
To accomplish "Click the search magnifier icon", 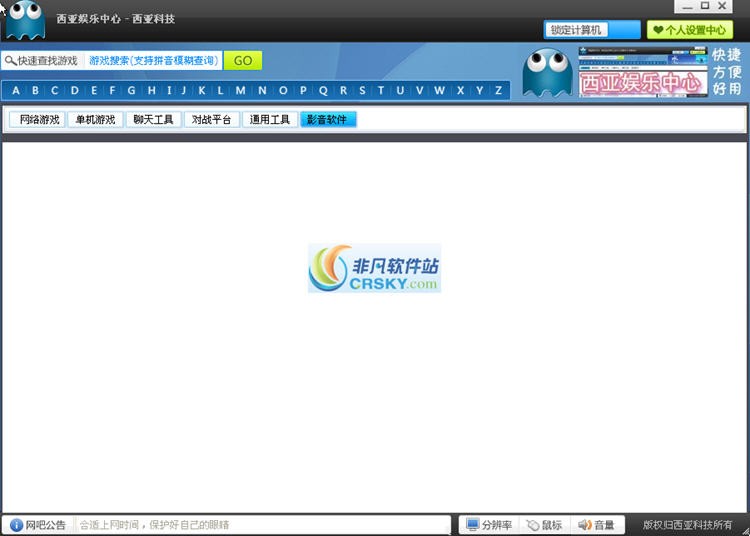I will (x=10, y=61).
